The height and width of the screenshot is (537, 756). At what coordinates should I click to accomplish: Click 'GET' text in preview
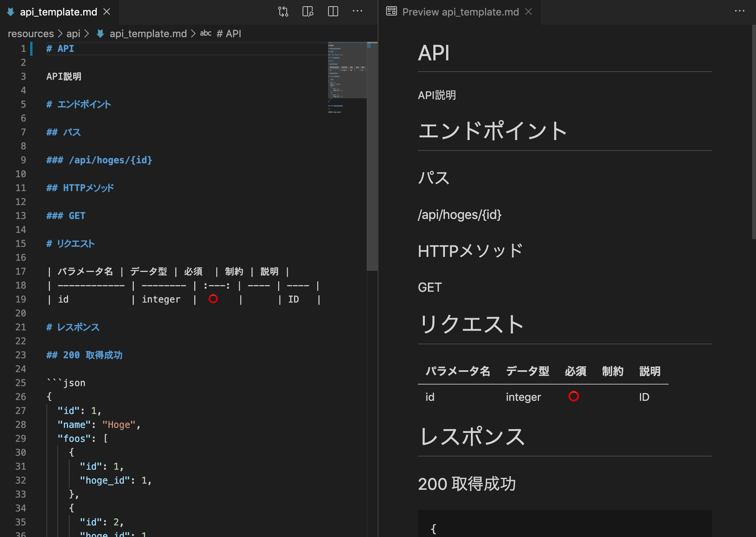click(x=430, y=287)
